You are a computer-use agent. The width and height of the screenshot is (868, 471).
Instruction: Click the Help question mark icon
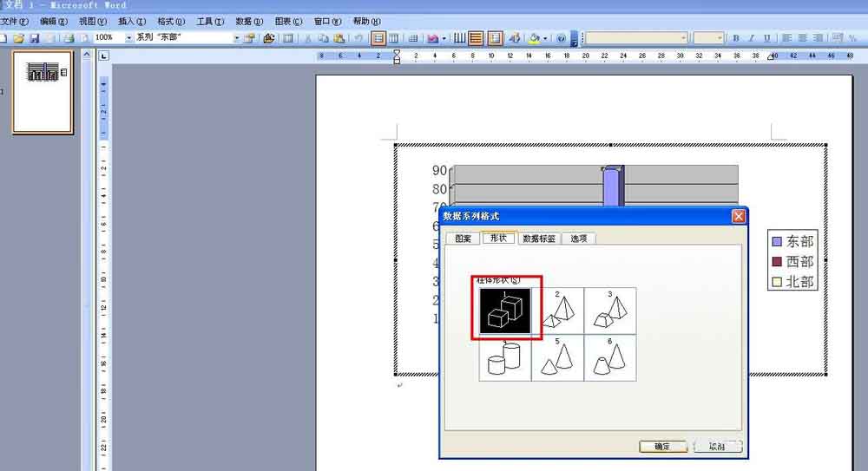pos(562,38)
